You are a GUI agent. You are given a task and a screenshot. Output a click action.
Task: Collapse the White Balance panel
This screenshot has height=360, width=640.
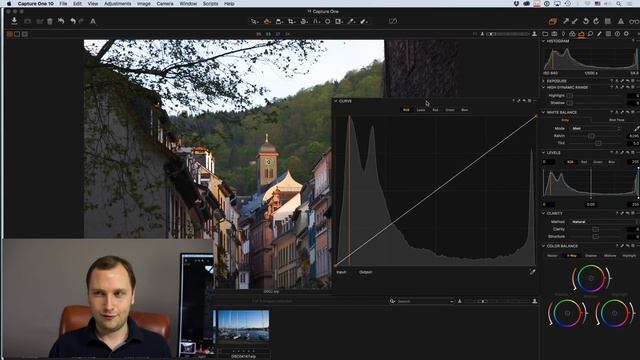point(544,112)
